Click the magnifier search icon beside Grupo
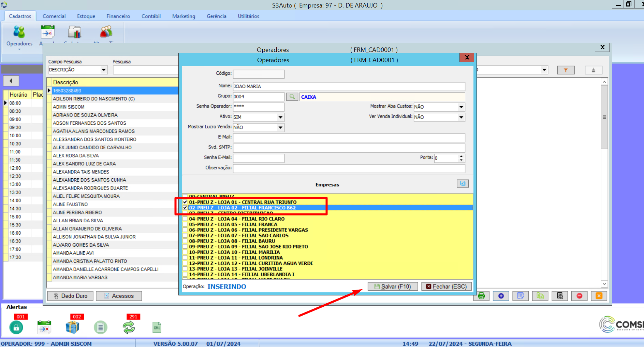Image resolution: width=644 pixels, height=347 pixels. point(292,97)
